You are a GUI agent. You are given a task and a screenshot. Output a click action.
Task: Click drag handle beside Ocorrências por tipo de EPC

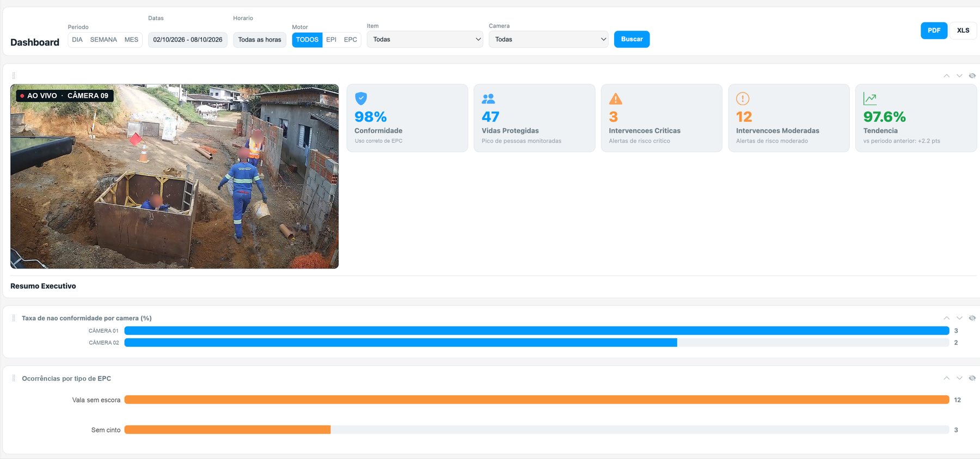pyautogui.click(x=14, y=378)
